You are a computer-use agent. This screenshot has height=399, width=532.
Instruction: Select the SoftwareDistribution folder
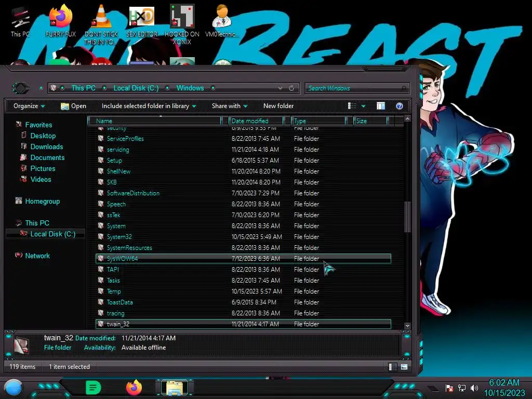244,193
